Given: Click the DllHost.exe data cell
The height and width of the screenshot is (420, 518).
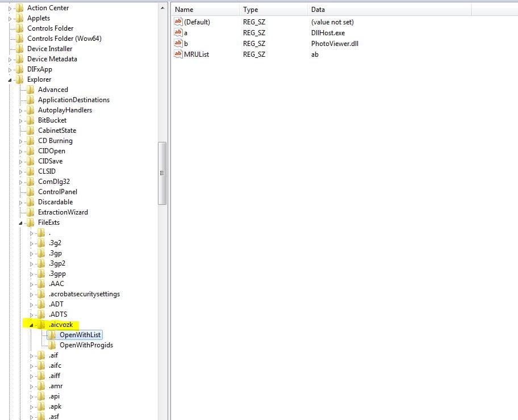Looking at the screenshot, I should 328,33.
